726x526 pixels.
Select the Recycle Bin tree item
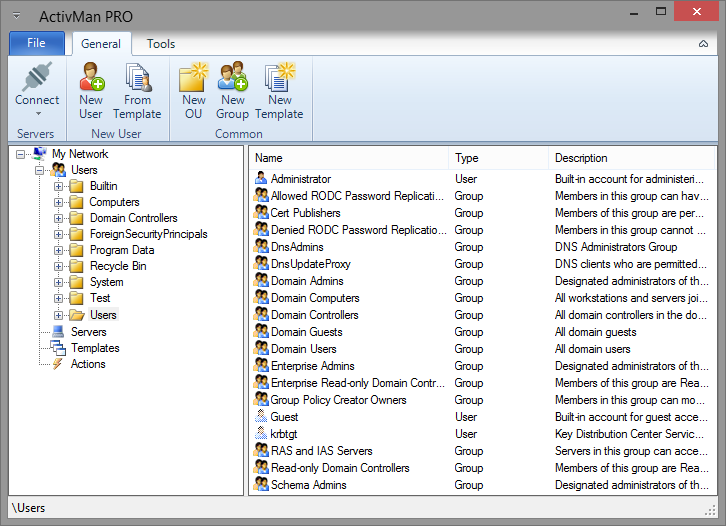118,266
